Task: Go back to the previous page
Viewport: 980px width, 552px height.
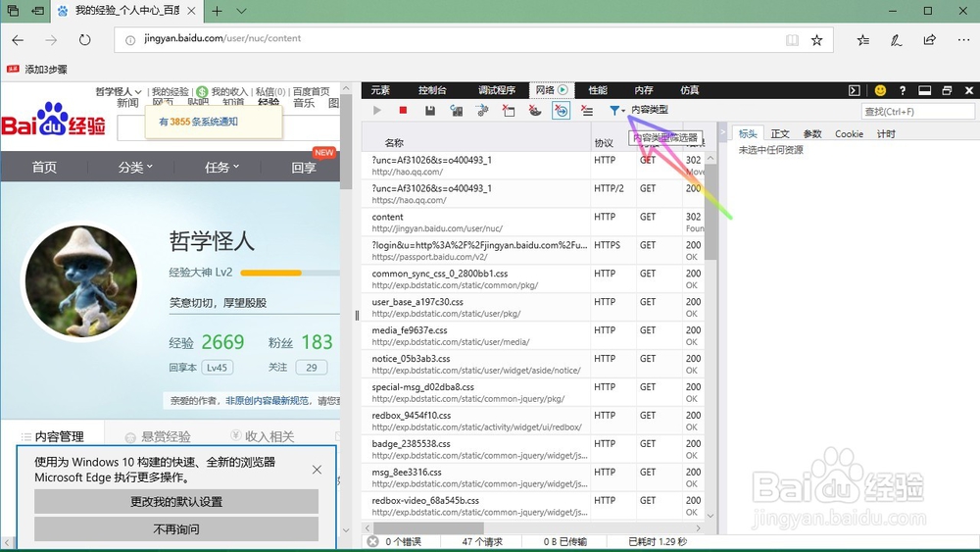Action: pos(18,40)
